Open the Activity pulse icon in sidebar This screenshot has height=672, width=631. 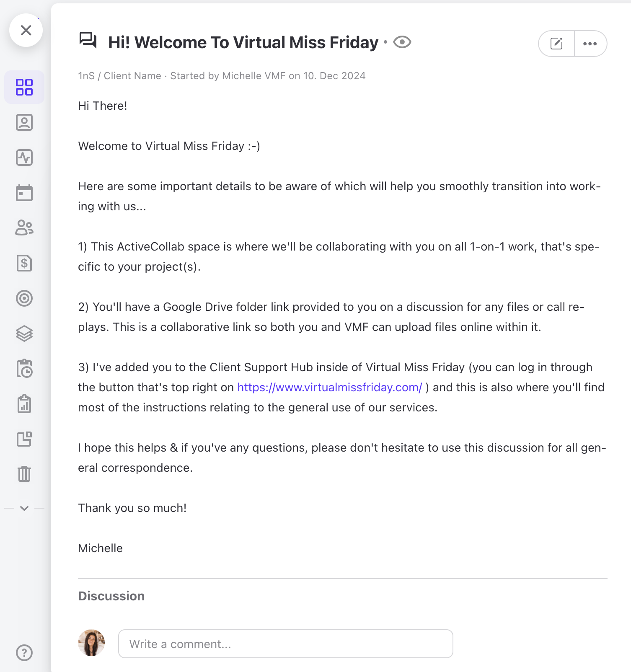point(24,158)
